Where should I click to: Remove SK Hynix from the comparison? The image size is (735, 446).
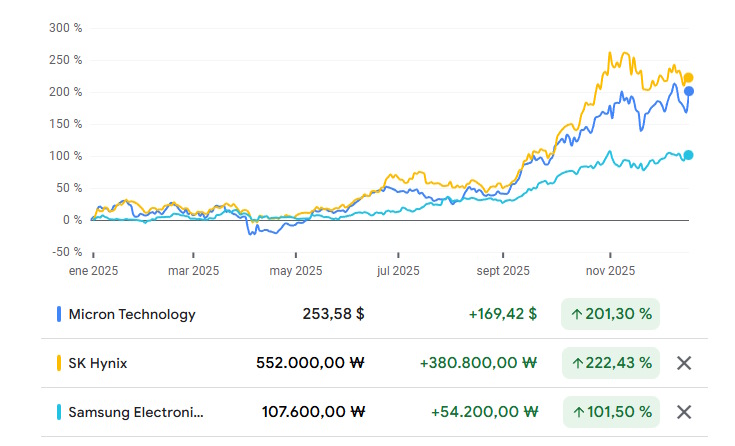tap(684, 363)
